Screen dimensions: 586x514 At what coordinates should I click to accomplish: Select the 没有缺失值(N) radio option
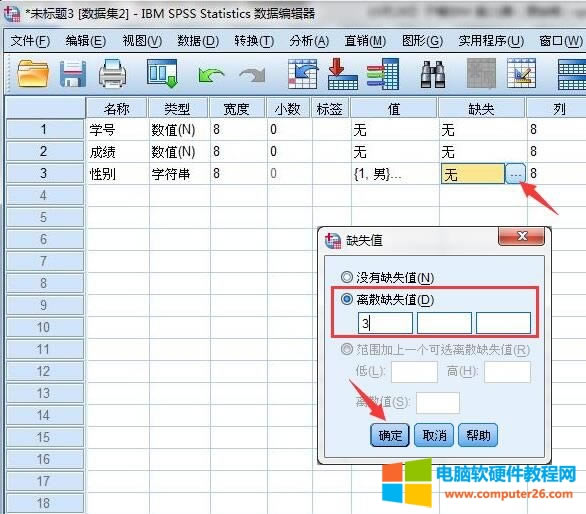tap(347, 277)
